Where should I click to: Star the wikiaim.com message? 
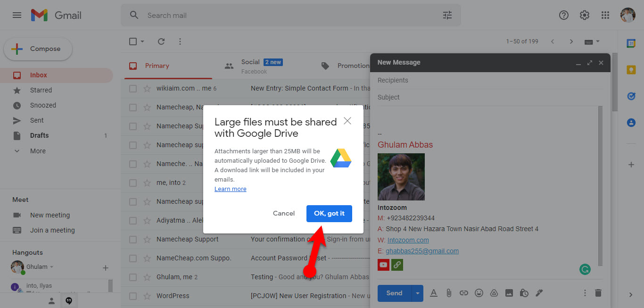click(x=147, y=88)
